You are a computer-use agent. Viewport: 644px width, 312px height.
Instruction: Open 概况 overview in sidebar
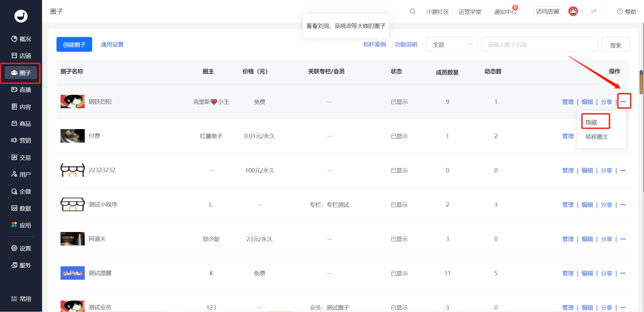tap(21, 39)
